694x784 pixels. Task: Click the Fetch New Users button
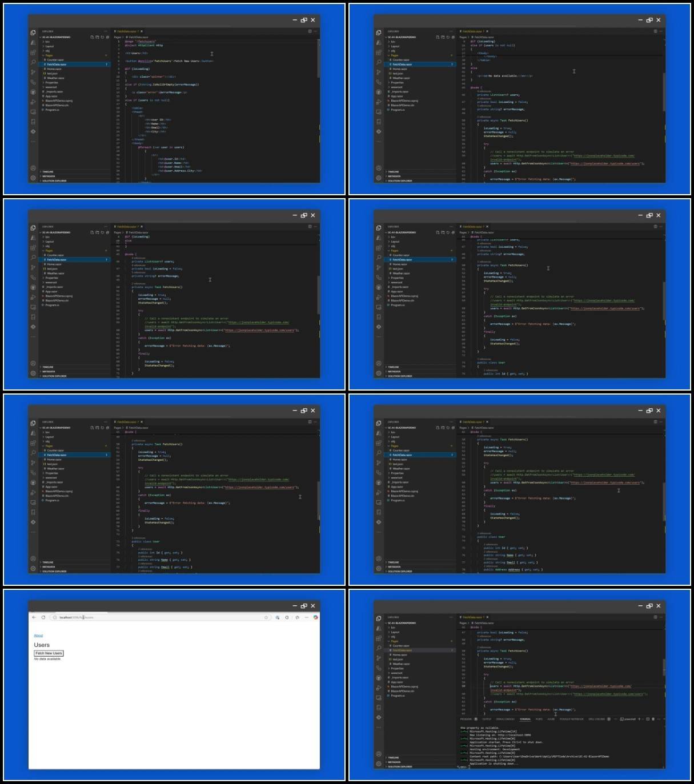click(49, 653)
